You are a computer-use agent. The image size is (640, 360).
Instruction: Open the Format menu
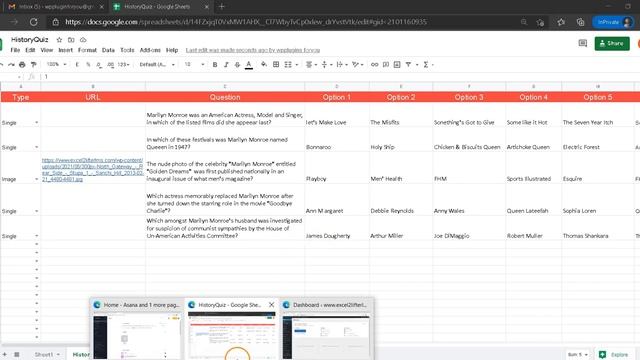[87, 50]
